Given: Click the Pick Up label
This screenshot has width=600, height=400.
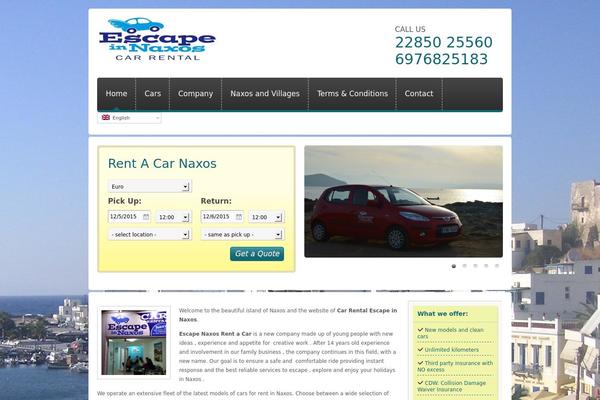Looking at the screenshot, I should pos(124,201).
